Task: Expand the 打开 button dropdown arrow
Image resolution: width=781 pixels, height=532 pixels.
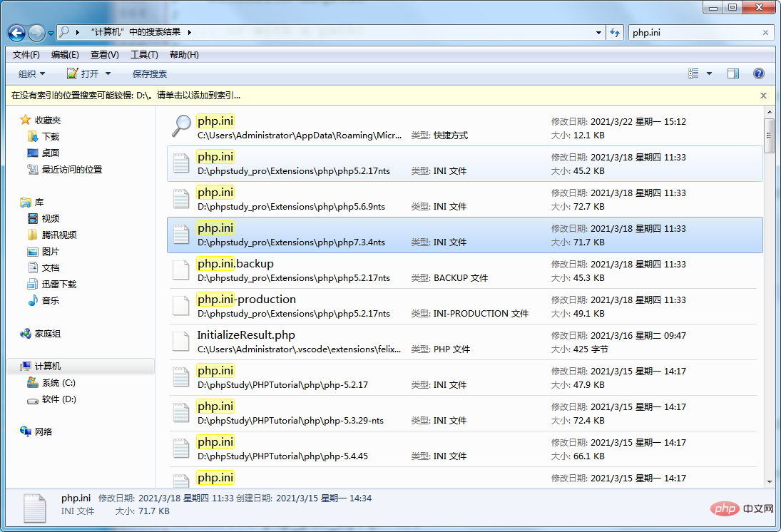Action: click(108, 73)
